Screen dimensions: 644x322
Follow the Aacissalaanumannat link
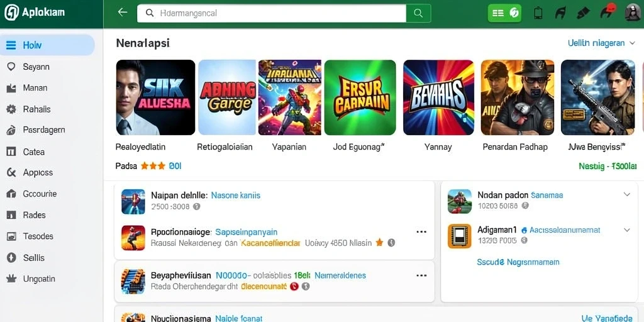tap(565, 230)
